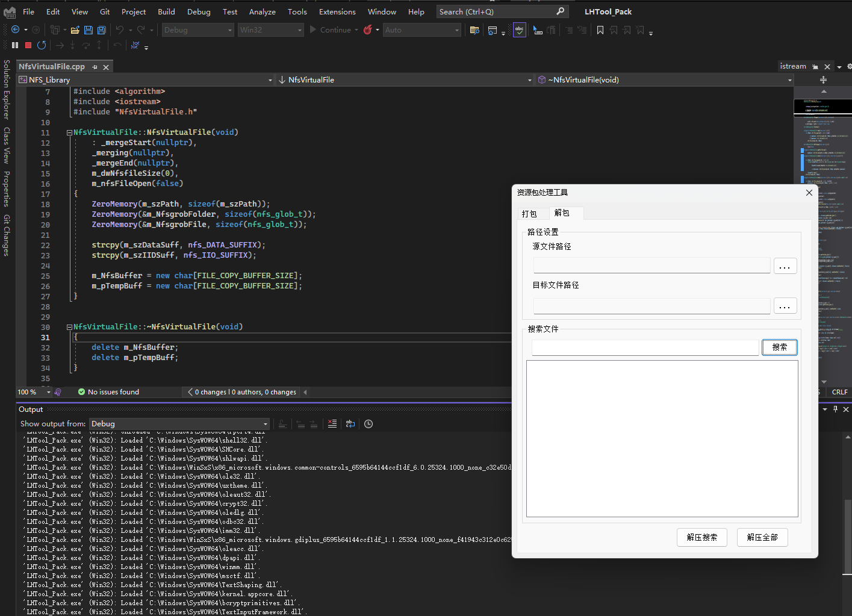Open the Auto stack frame dropdown
Screen dimensions: 852x616
(421, 30)
